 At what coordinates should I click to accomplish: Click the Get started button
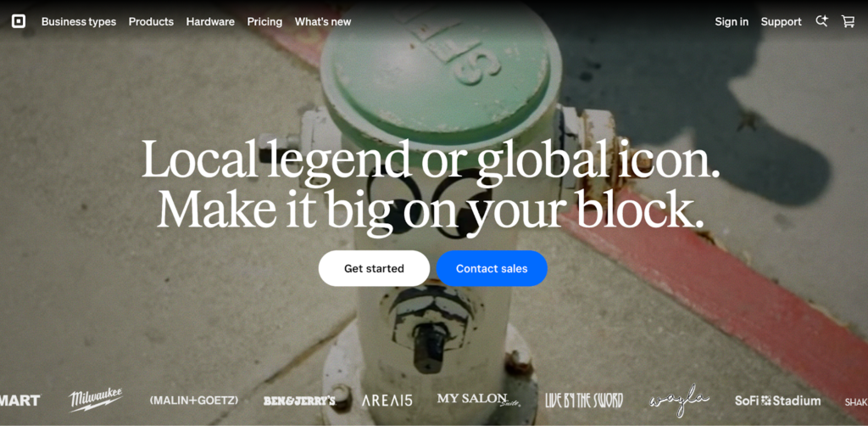pos(374,269)
